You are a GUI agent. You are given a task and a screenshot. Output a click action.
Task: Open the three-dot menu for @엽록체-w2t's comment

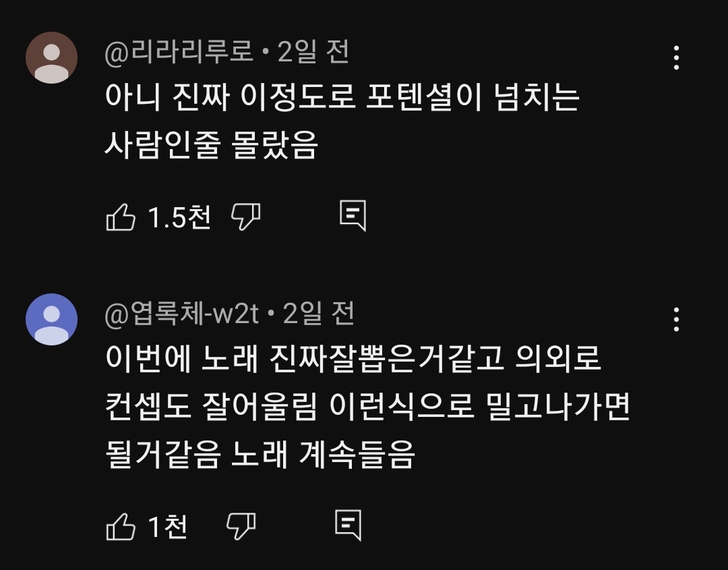point(676,319)
